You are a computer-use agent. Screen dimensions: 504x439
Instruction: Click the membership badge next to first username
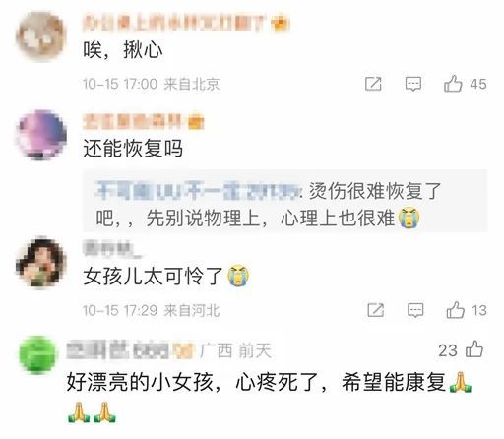point(280,24)
